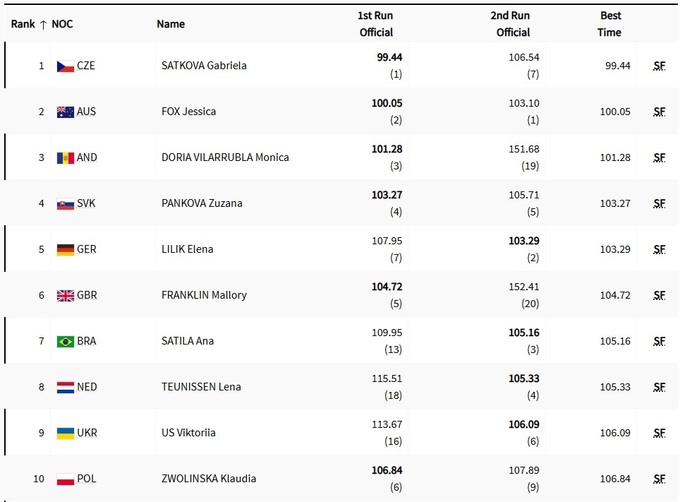Click the Ukraine flag icon

65,434
